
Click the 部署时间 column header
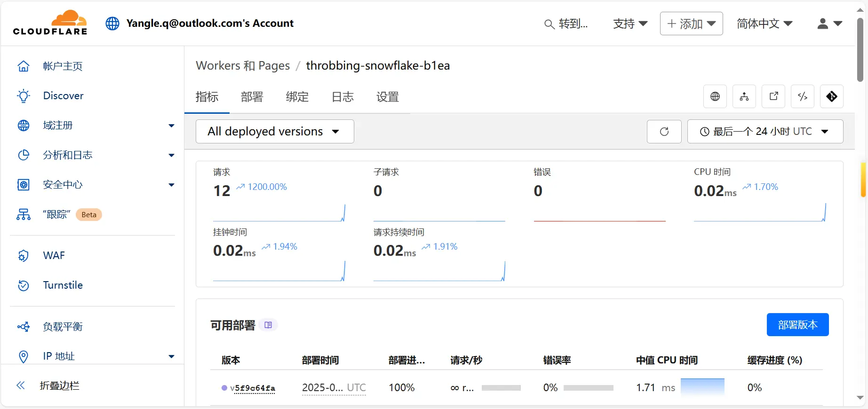pyautogui.click(x=320, y=361)
